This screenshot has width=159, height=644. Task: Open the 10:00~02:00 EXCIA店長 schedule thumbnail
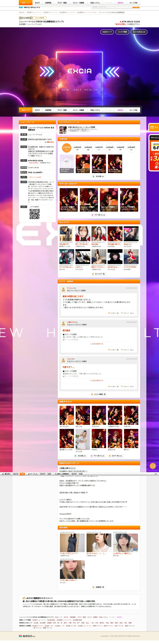pos(67,164)
